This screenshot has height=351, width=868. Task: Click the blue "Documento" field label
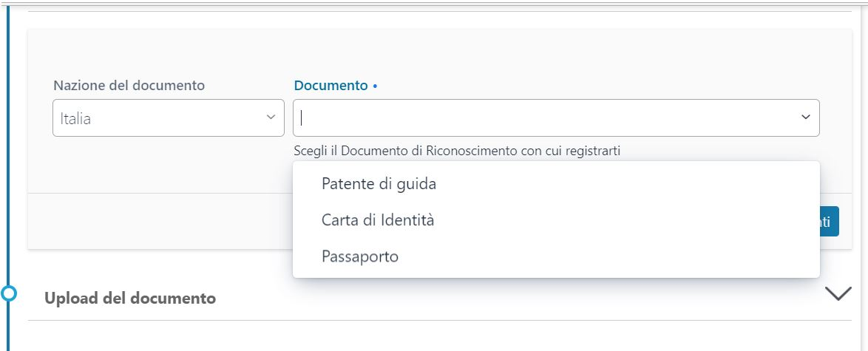330,86
